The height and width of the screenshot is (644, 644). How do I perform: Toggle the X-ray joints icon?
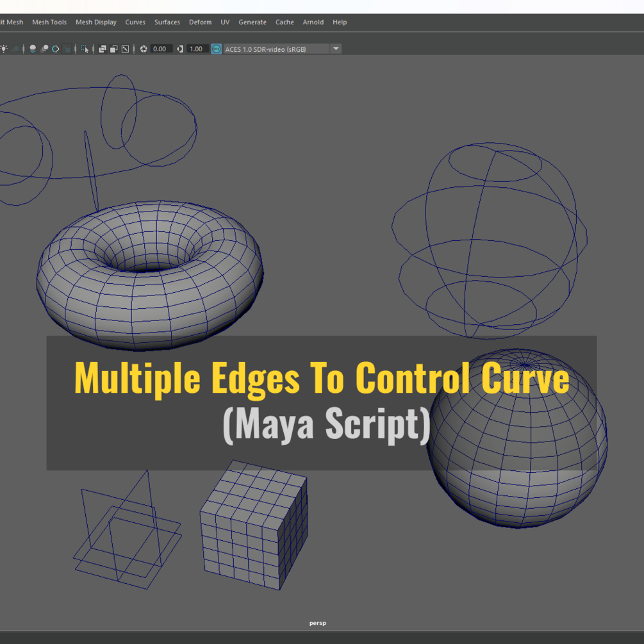(125, 49)
